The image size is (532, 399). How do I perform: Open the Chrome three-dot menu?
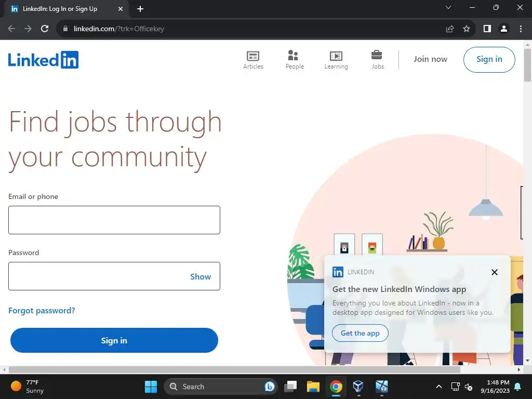521,29
